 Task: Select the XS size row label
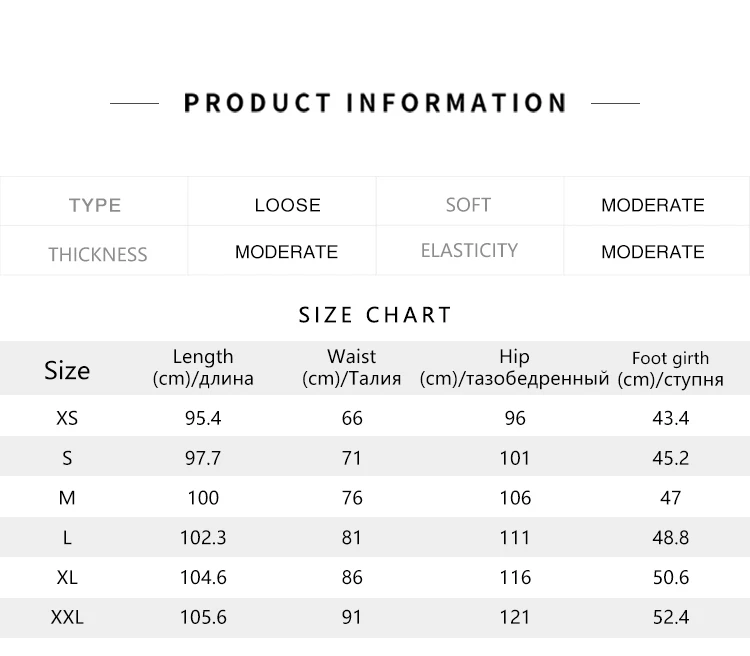pos(67,418)
